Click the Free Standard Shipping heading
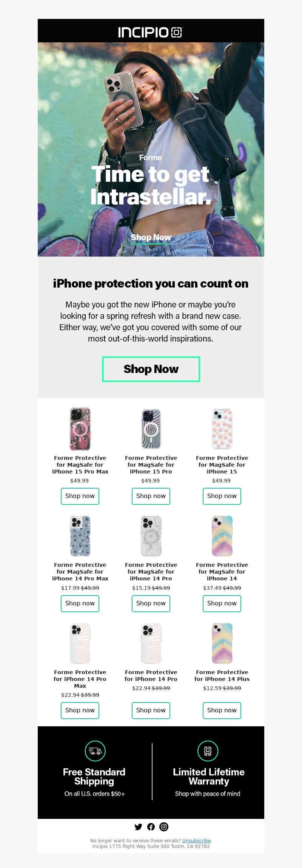 [x=94, y=777]
